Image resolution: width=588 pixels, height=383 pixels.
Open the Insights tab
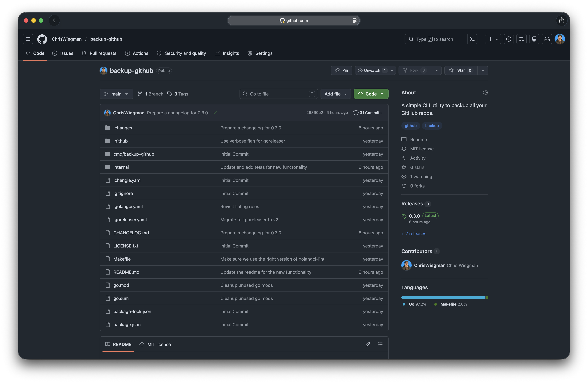pos(227,53)
